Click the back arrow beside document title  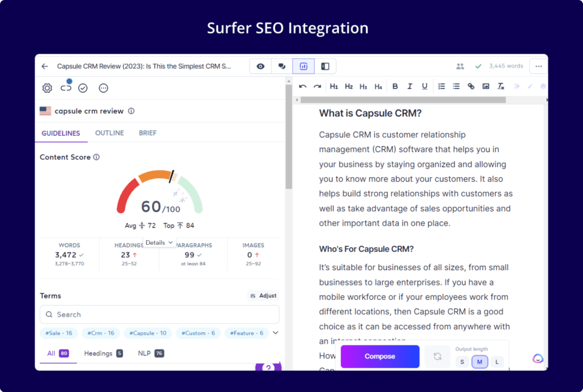click(45, 67)
